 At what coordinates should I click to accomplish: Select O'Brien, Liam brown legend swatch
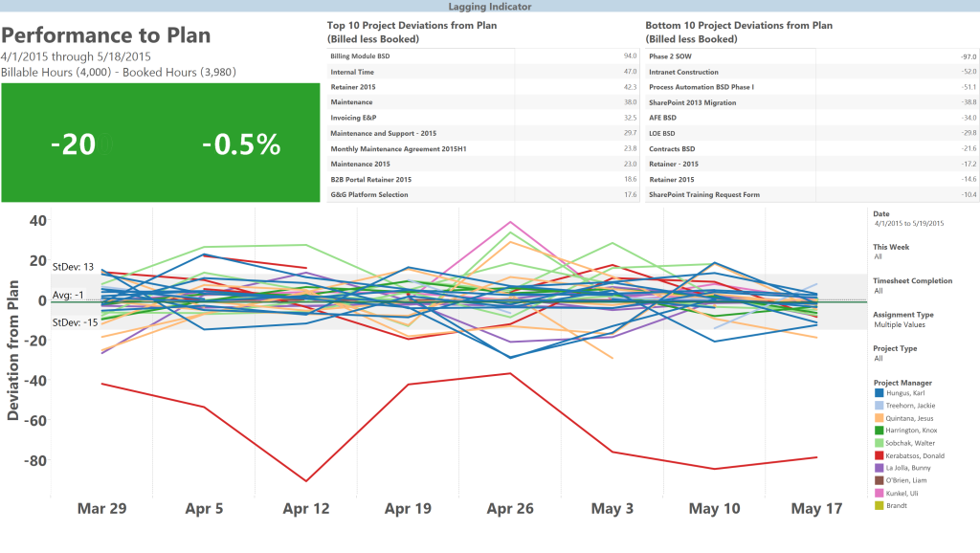[x=879, y=480]
